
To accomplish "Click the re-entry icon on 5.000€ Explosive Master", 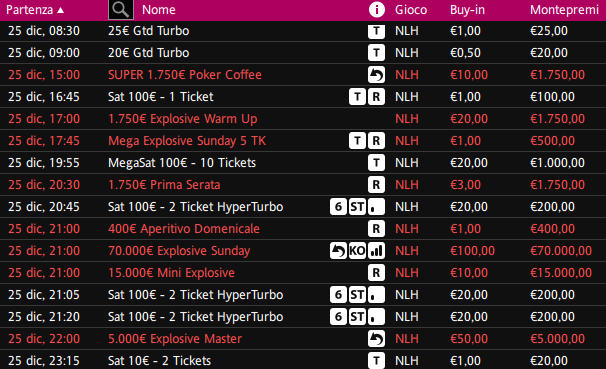I will (x=376, y=340).
